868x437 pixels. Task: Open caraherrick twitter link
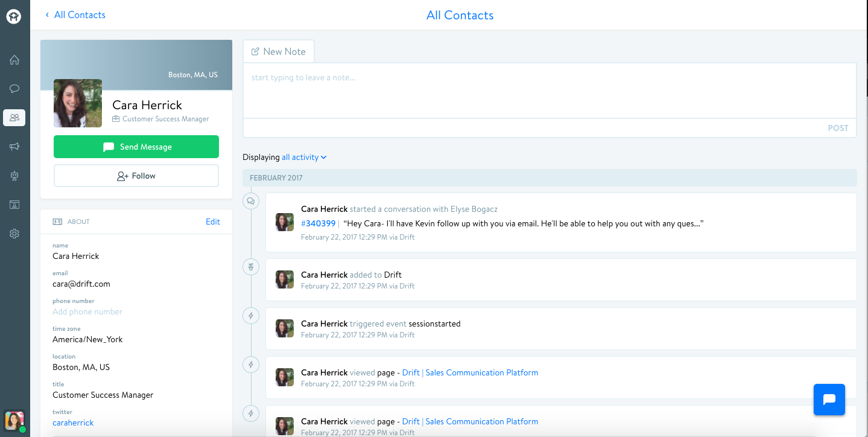(x=73, y=423)
